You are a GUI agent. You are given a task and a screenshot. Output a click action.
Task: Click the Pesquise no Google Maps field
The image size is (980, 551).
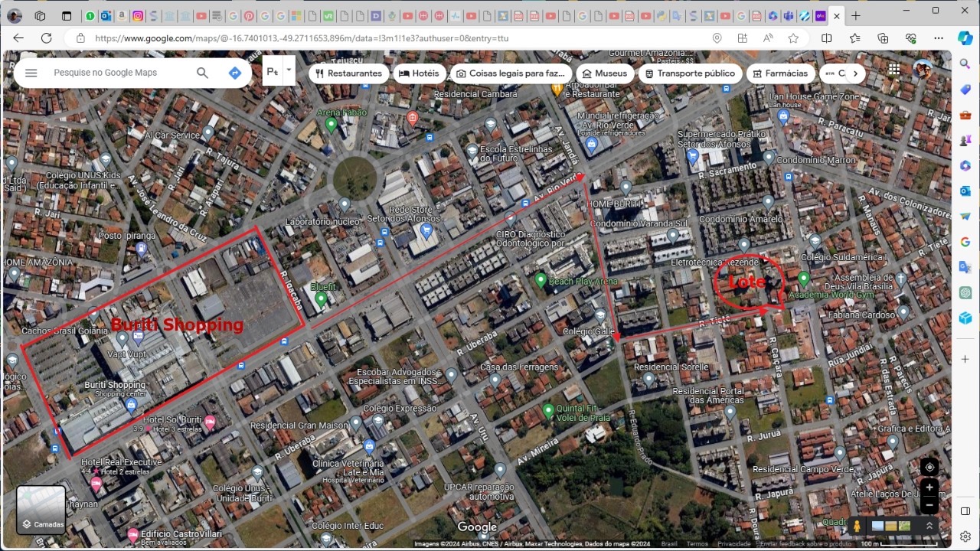(115, 73)
